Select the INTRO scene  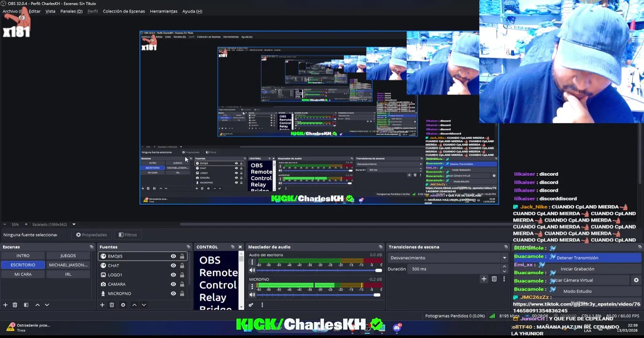[x=23, y=256]
